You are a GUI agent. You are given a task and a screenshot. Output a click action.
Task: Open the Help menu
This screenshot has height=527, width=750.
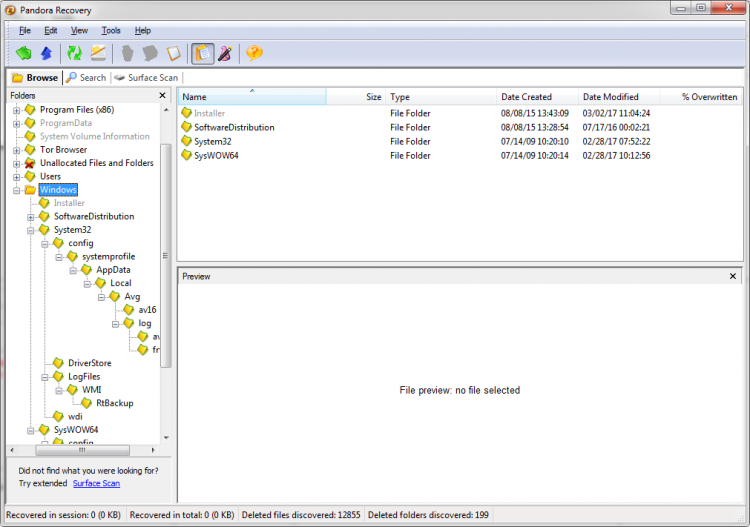click(143, 31)
